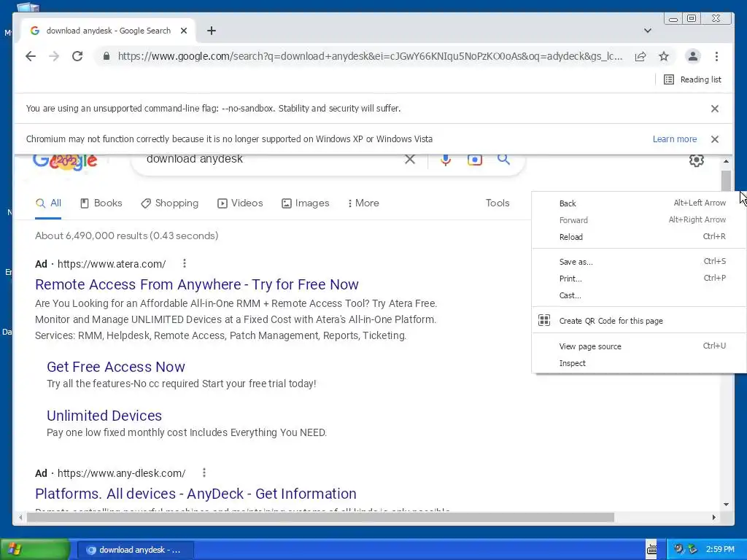Expand the tab search chevron
747x560 pixels.
point(648,31)
